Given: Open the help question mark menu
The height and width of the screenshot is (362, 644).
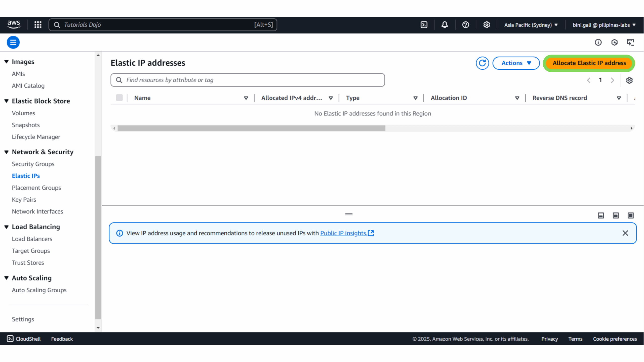Looking at the screenshot, I should [x=465, y=25].
